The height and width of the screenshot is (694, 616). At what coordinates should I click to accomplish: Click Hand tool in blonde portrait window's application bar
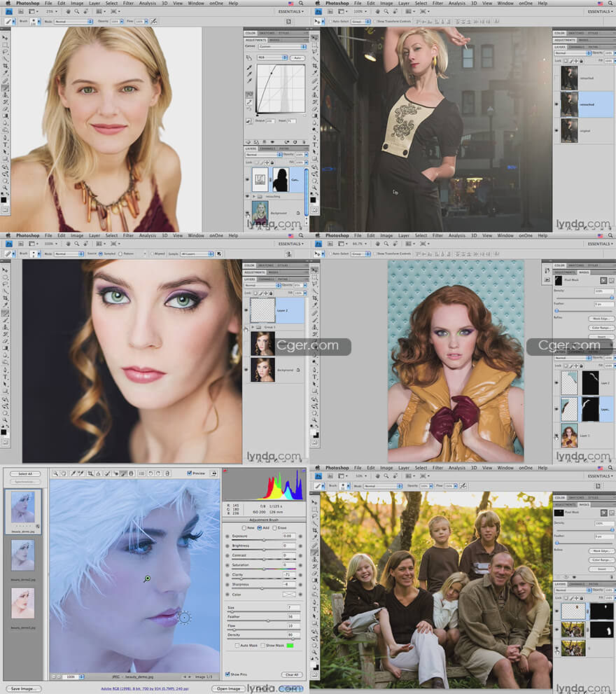[x=68, y=11]
